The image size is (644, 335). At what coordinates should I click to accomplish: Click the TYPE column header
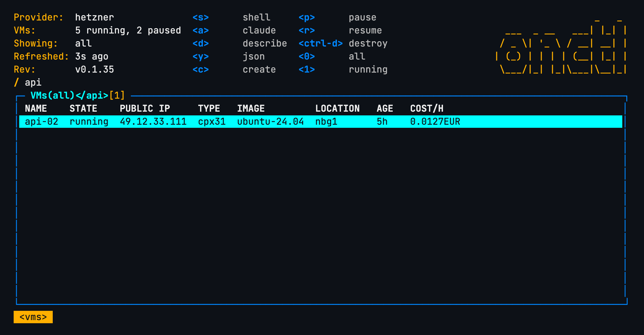click(x=209, y=109)
